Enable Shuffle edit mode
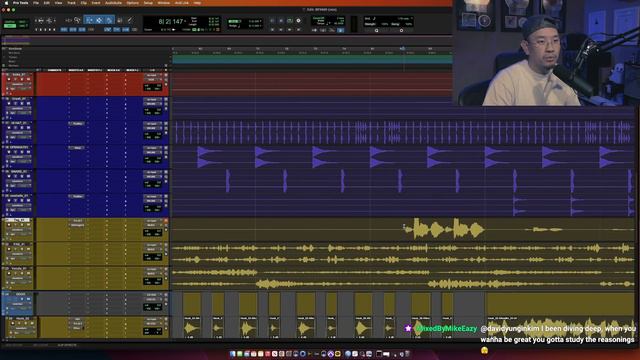The image size is (640, 360). pyautogui.click(x=10, y=22)
